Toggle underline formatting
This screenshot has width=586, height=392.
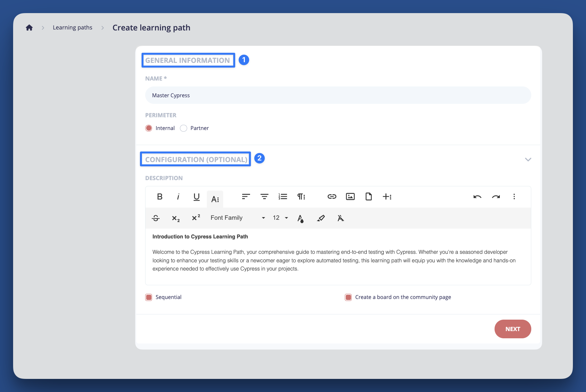(196, 196)
